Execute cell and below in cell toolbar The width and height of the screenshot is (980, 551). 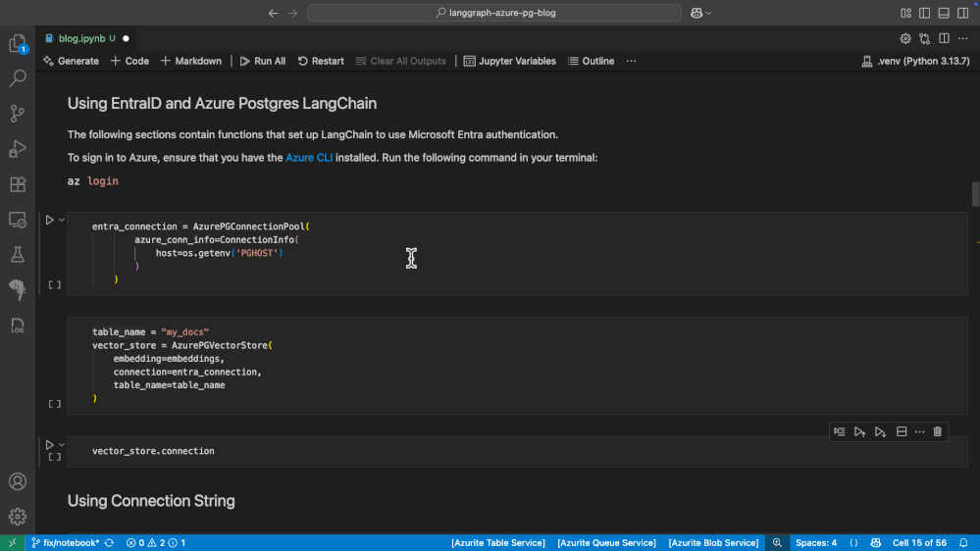[x=881, y=431]
